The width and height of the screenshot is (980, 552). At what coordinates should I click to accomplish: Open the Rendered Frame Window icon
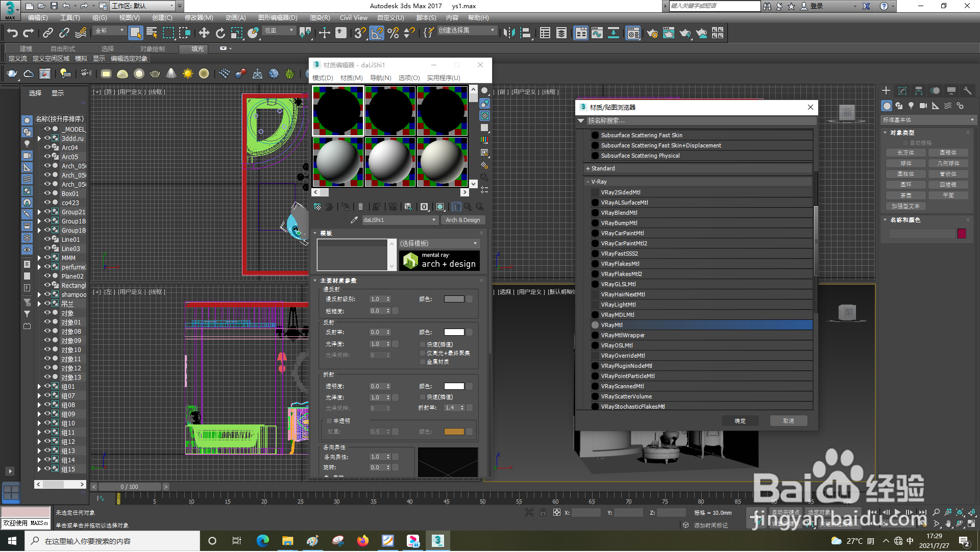coord(668,33)
